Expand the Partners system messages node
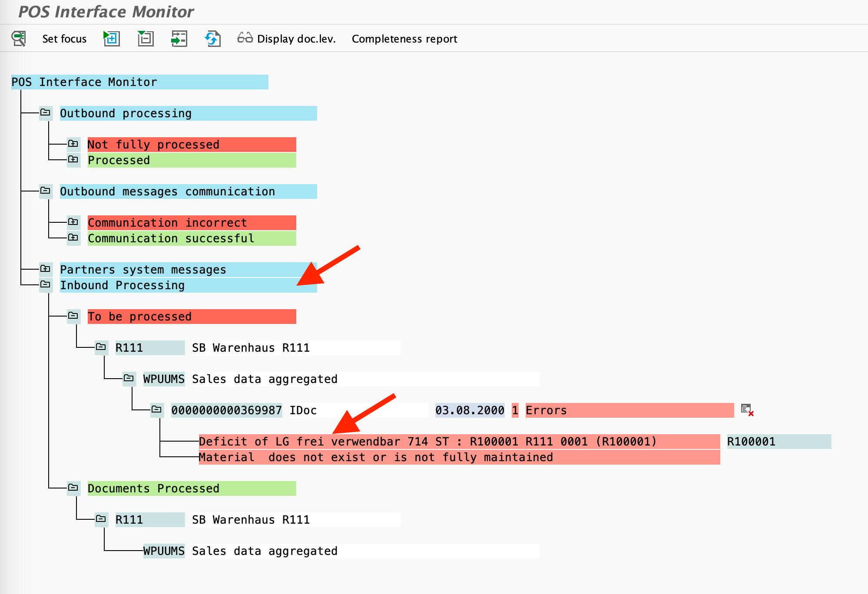This screenshot has height=594, width=868. click(45, 269)
